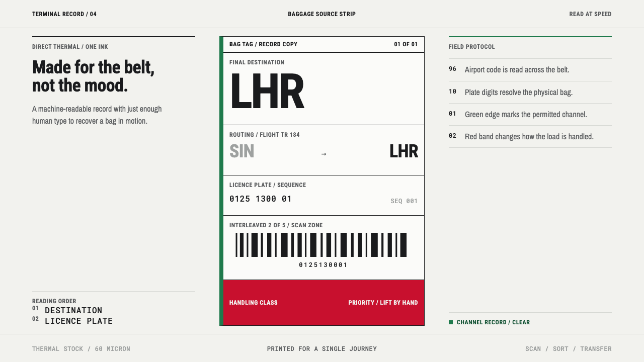644x362 pixels.
Task: Click the "INTERLEAVED 2 OF 5 / SCAN ZONE" label
Action: pyautogui.click(x=276, y=225)
